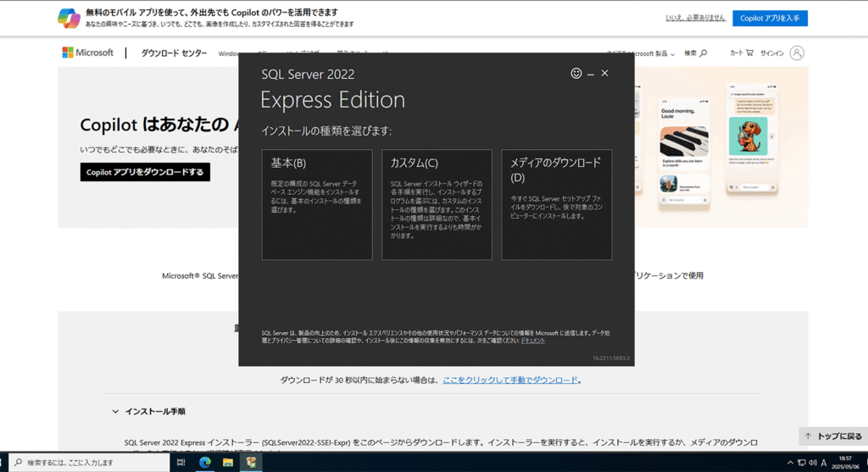This screenshot has width=868, height=472.
Task: Choose the カスタム(C) custom install type
Action: click(437, 204)
